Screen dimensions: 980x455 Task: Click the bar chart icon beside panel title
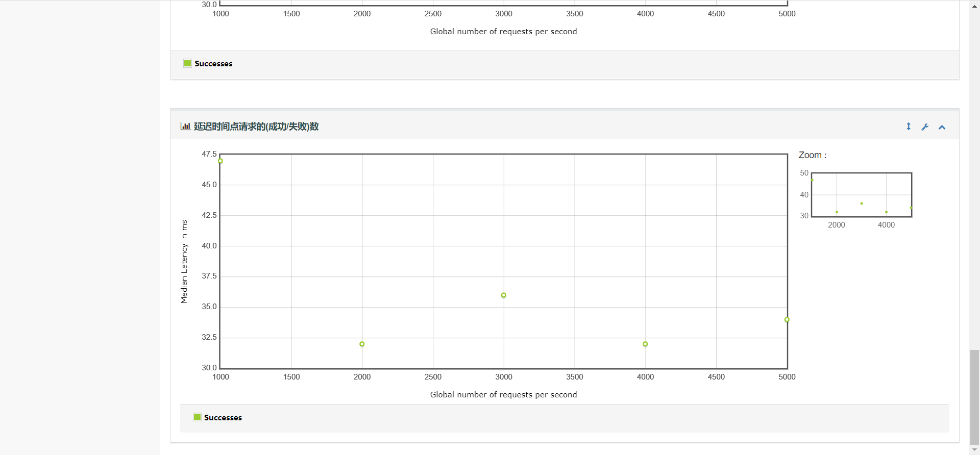tap(185, 127)
